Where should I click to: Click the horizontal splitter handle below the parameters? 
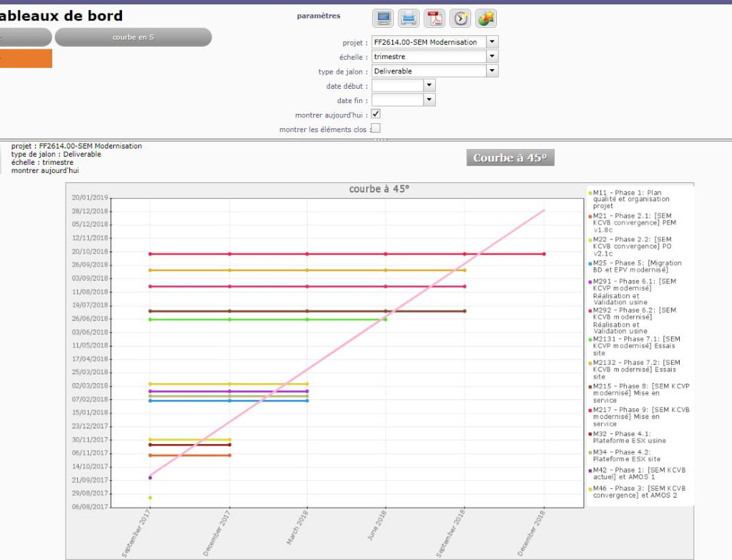pos(381,139)
